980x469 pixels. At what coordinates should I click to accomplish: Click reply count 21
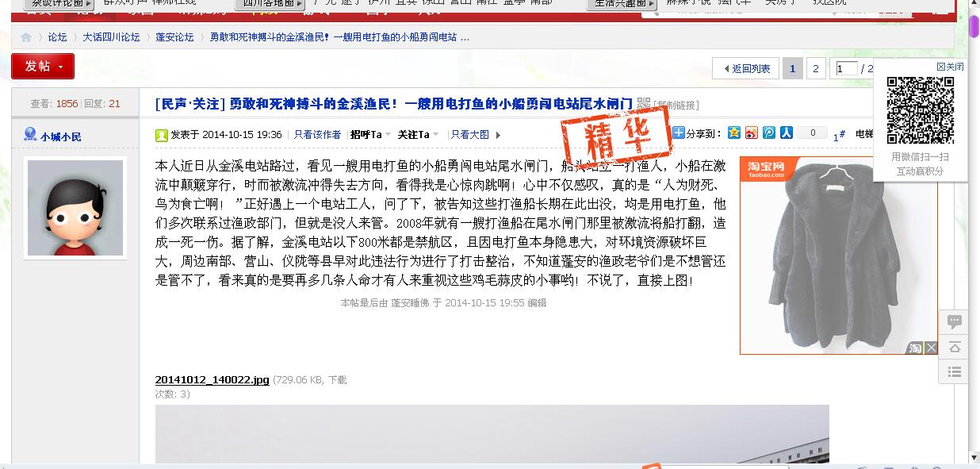pyautogui.click(x=114, y=104)
